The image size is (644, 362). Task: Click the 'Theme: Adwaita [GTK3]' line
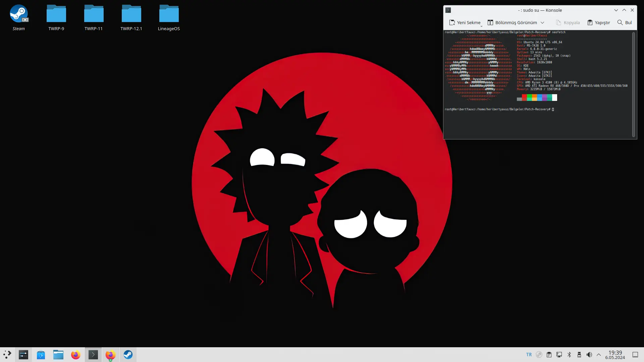pos(534,72)
